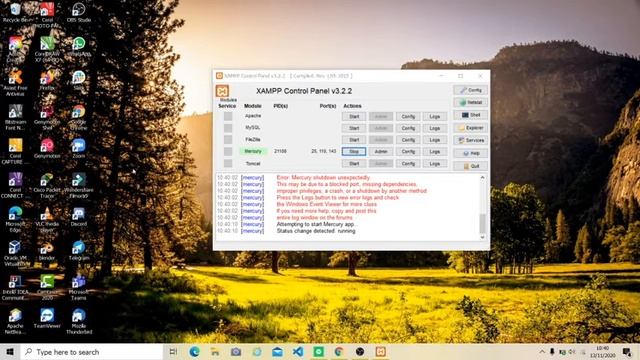The height and width of the screenshot is (360, 640).
Task: Open the WhatsApp desktop shortcut
Action: [x=78, y=47]
